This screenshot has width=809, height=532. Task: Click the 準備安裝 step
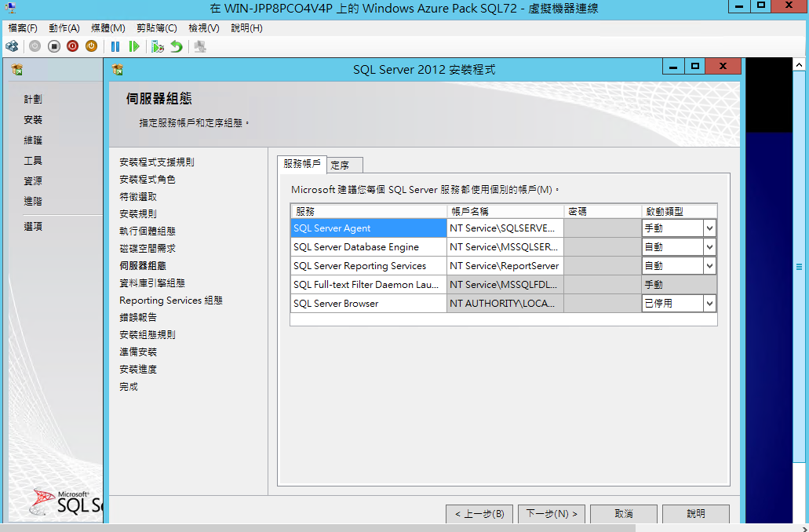click(x=138, y=352)
